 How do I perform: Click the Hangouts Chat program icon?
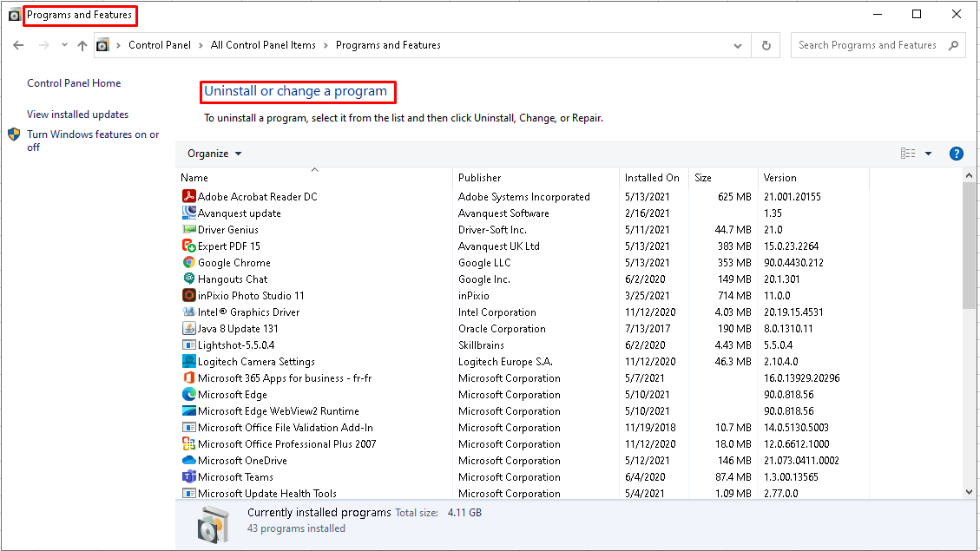[188, 279]
